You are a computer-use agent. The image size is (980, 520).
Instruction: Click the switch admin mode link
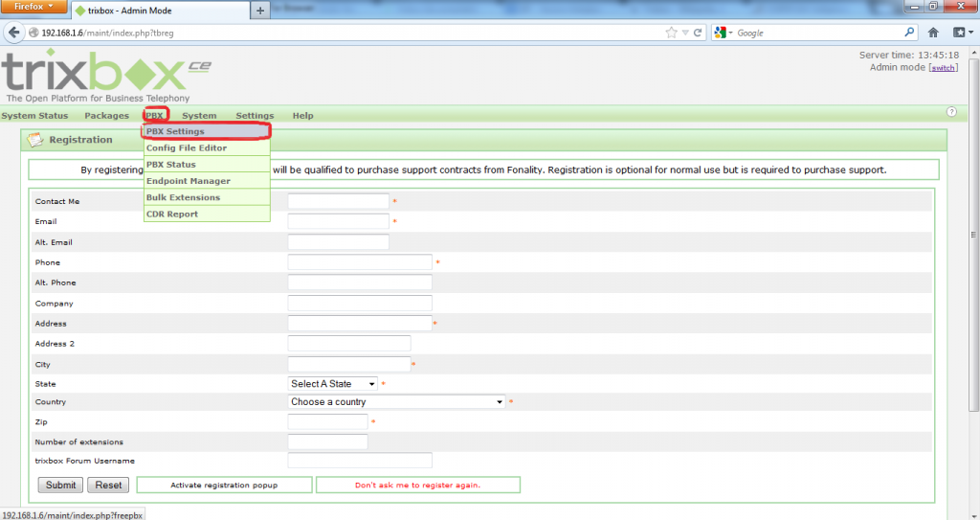click(943, 68)
